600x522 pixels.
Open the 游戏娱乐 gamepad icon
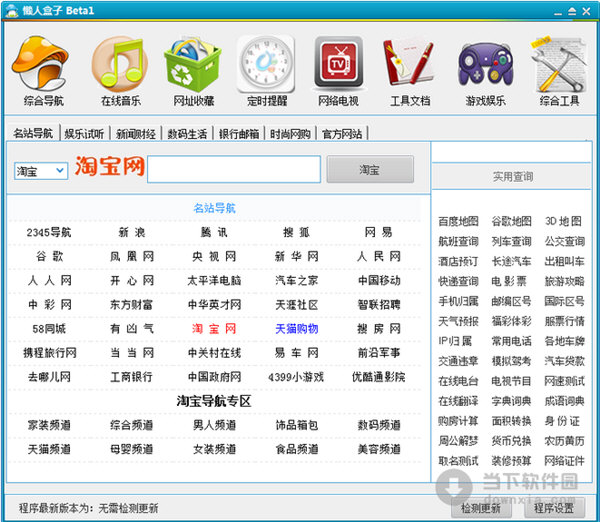click(485, 64)
